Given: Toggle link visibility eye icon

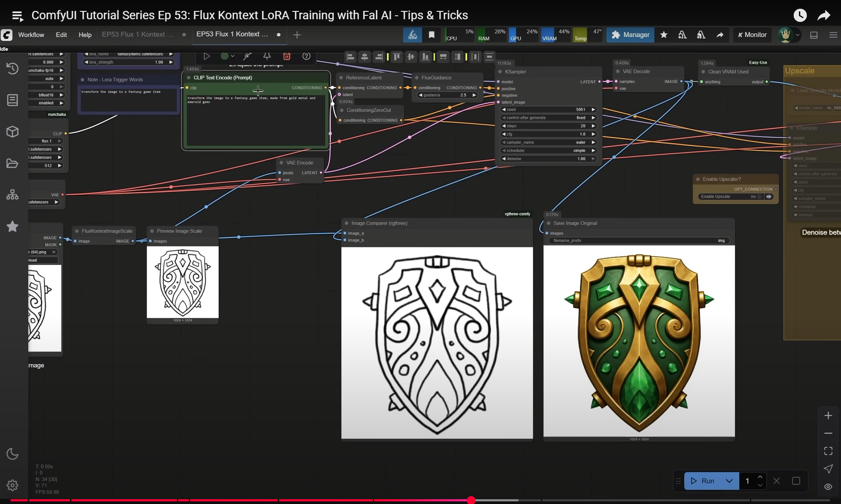Looking at the screenshot, I should click(828, 486).
